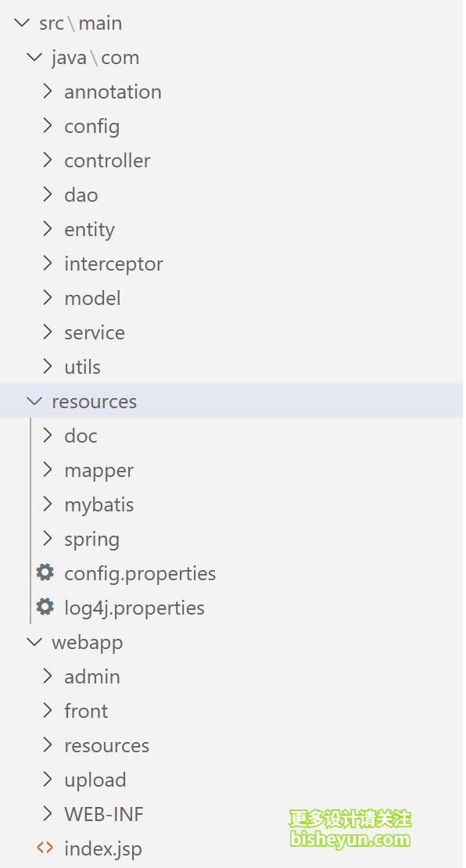466x868 pixels.
Task: Click the gear icon beside log4j.properties
Action: pos(45,607)
